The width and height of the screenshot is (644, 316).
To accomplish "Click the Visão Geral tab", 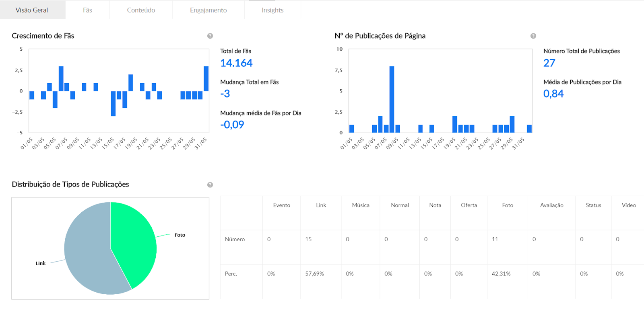I will (x=32, y=10).
